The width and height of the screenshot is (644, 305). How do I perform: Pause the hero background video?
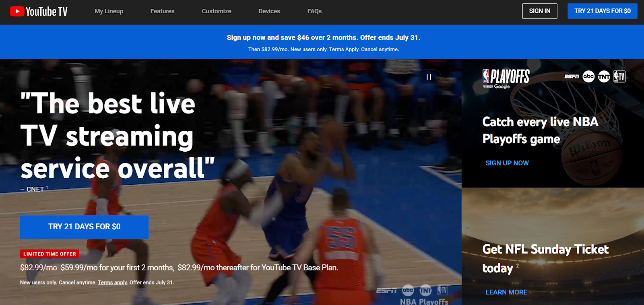coord(429,77)
